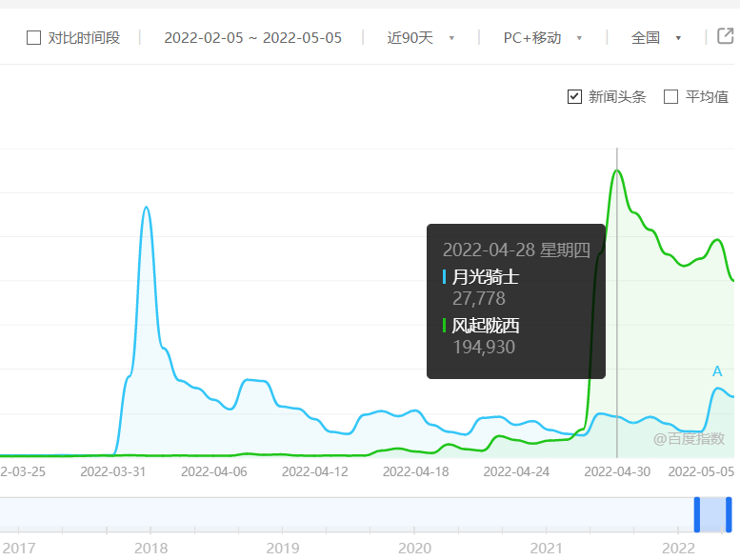Click the export/share icon at top right
Image resolution: width=740 pixels, height=560 pixels.
pyautogui.click(x=725, y=36)
